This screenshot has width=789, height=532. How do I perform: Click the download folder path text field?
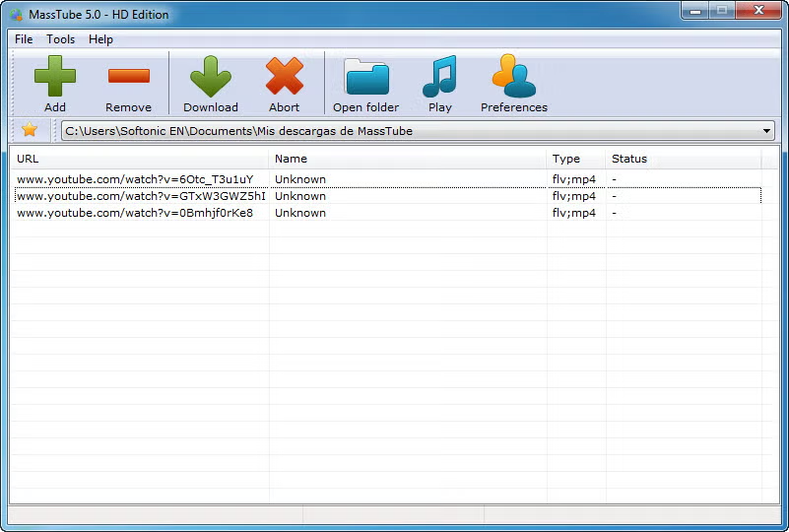click(410, 131)
